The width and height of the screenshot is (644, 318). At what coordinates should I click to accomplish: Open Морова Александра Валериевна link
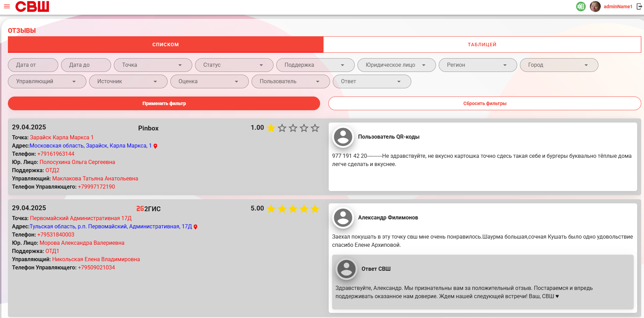coord(82,243)
